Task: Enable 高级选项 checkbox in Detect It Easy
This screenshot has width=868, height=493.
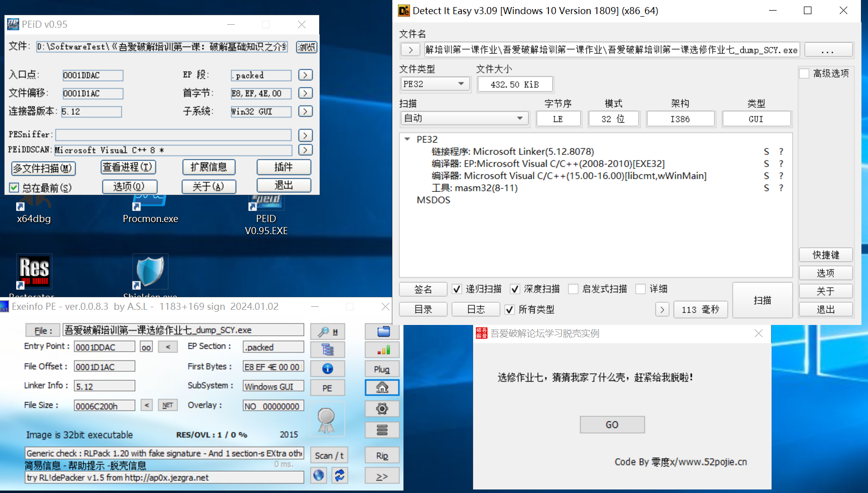Action: [x=804, y=74]
